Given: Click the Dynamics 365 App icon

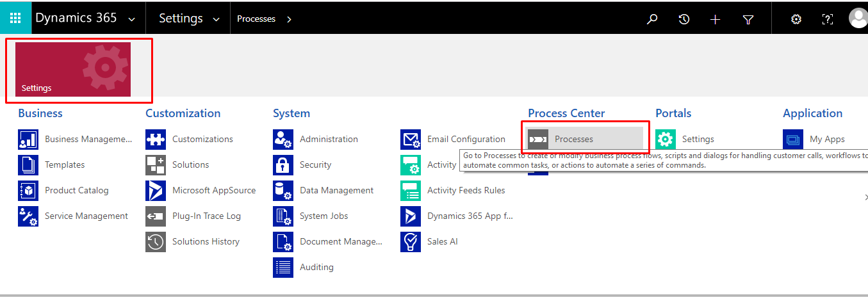Looking at the screenshot, I should point(411,216).
